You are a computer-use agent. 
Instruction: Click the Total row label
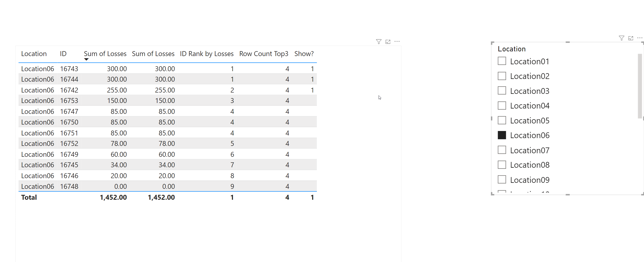tap(29, 197)
